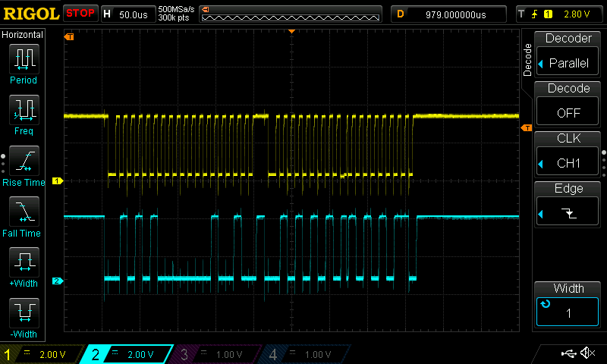
Task: Adjust the Width value field showing 1
Action: 568,312
